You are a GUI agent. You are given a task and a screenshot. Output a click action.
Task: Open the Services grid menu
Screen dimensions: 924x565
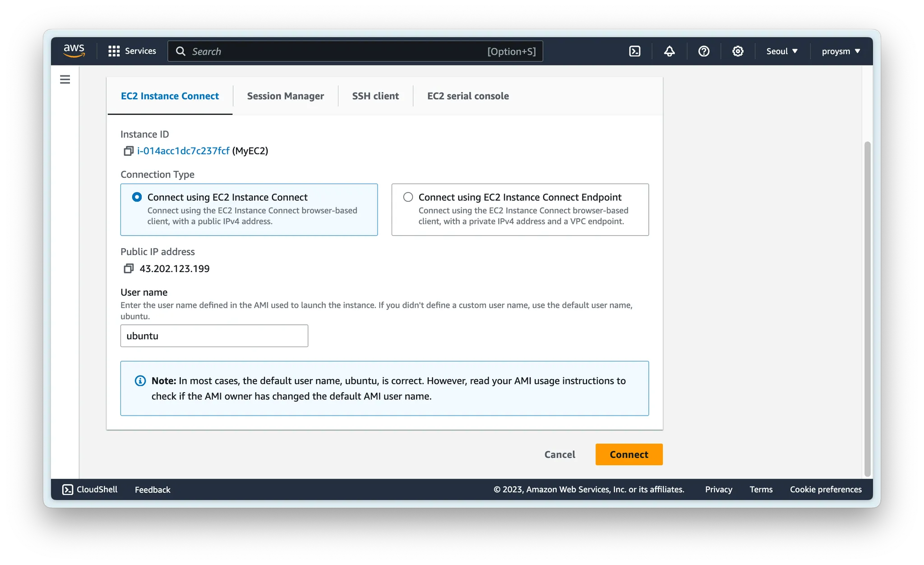(x=132, y=51)
